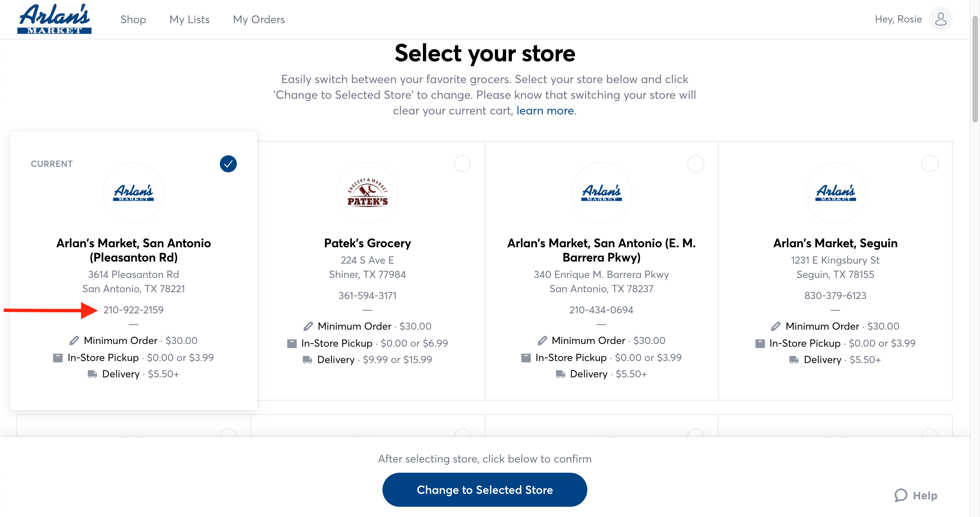This screenshot has height=517, width=980.
Task: Select the E. M. Barrera Pkwy store radio
Action: [x=696, y=164]
